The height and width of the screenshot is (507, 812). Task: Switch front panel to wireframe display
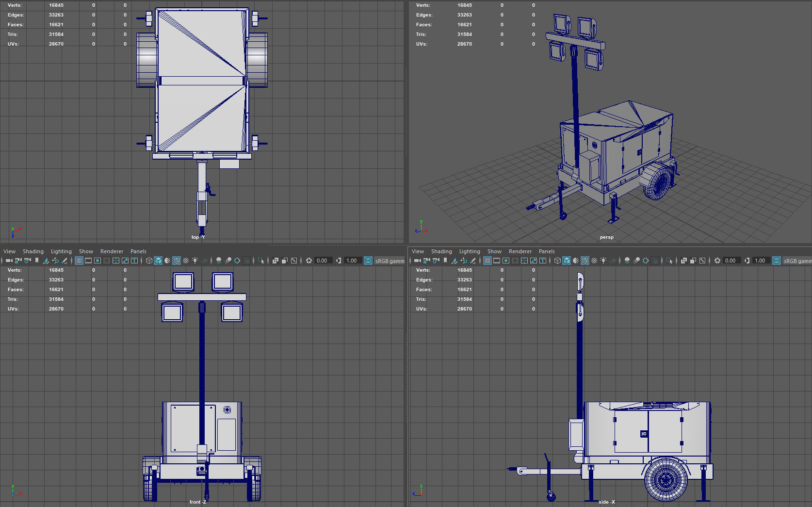coord(149,261)
